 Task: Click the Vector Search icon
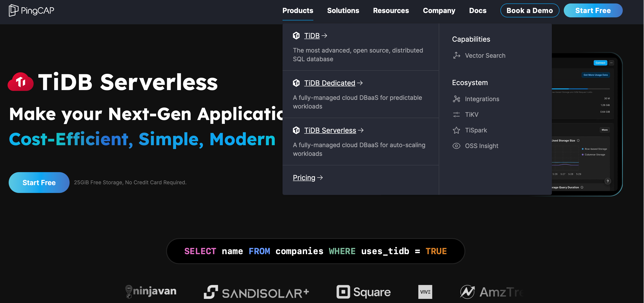pyautogui.click(x=456, y=55)
